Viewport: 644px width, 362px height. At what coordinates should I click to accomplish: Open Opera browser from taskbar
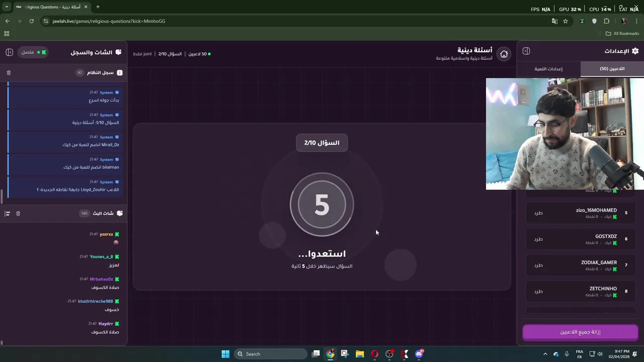pyautogui.click(x=374, y=354)
